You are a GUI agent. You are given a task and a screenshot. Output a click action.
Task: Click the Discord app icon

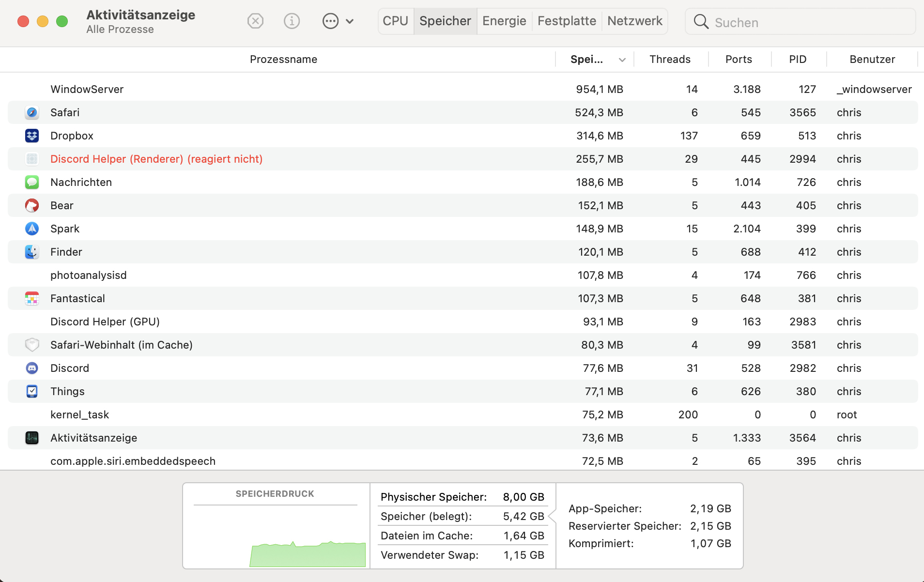pos(31,368)
